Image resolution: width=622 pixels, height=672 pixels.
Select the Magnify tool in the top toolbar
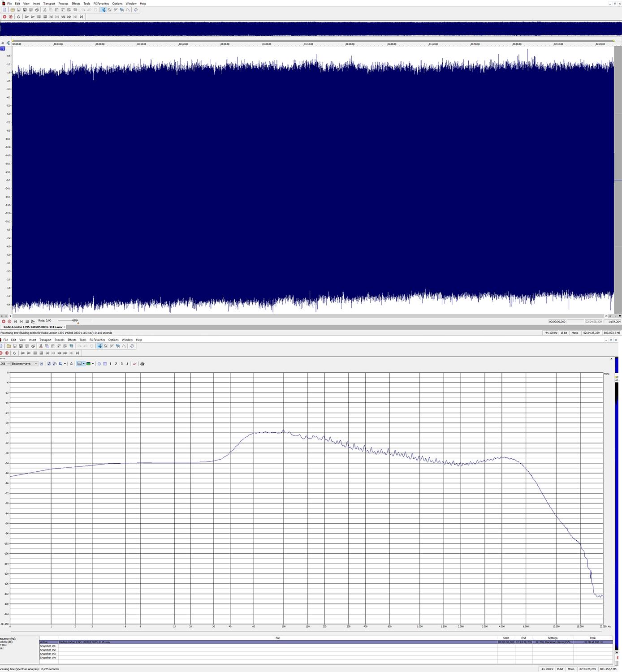[x=109, y=10]
